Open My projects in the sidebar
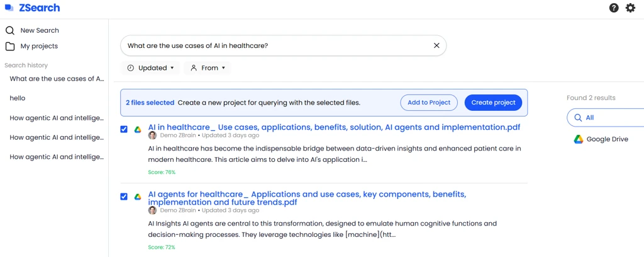The height and width of the screenshot is (257, 644). tap(38, 46)
